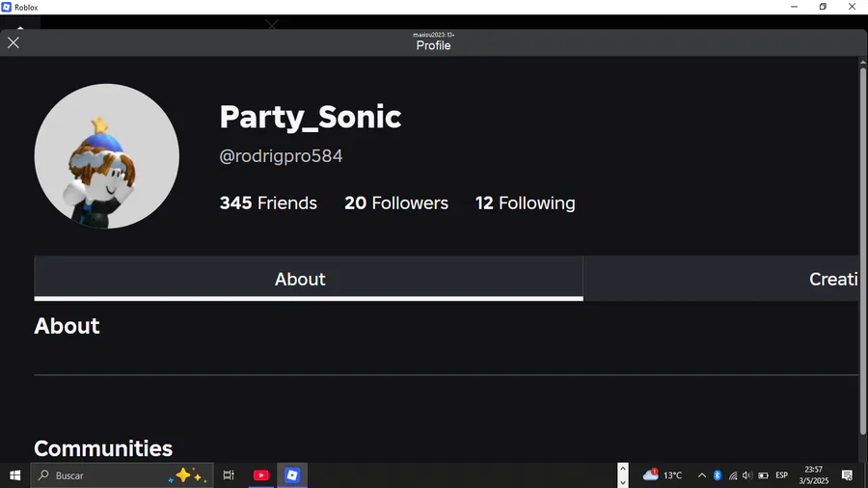Open the volume speaker tray icon

pyautogui.click(x=747, y=475)
